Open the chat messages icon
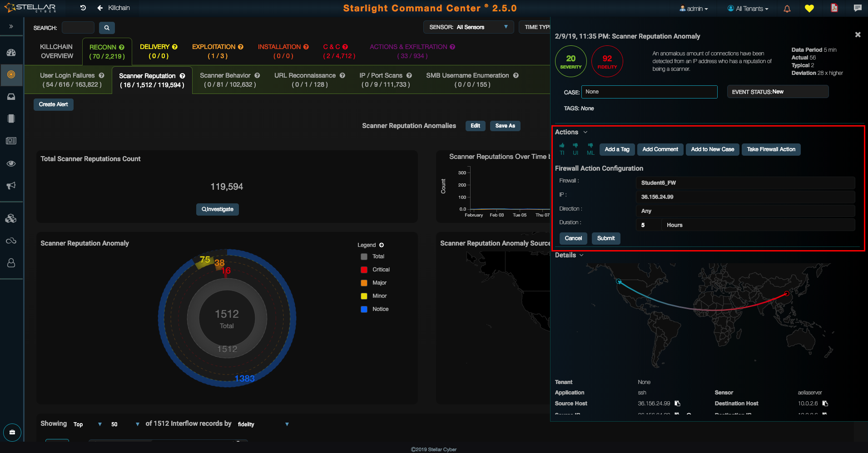 [x=857, y=8]
